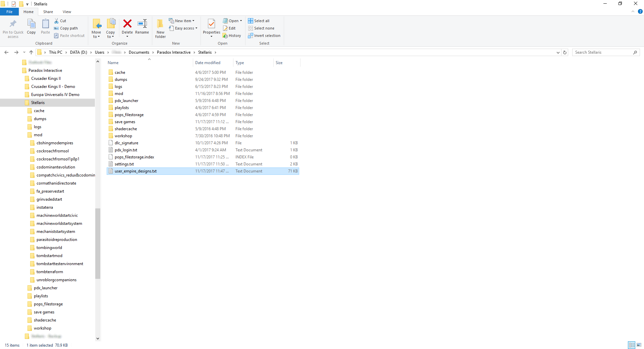Select Crusader Kings II in tree

46,79
